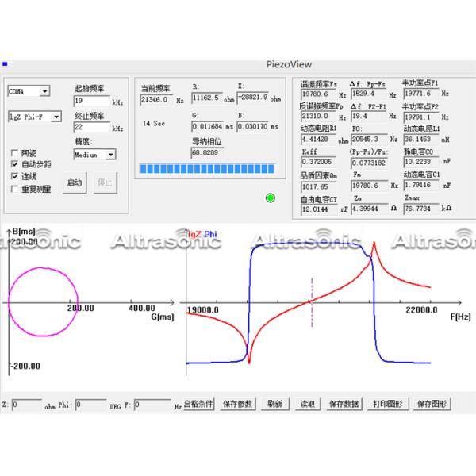Click the 打印图形 button
Viewport: 476px width, 476px height.
click(x=388, y=404)
